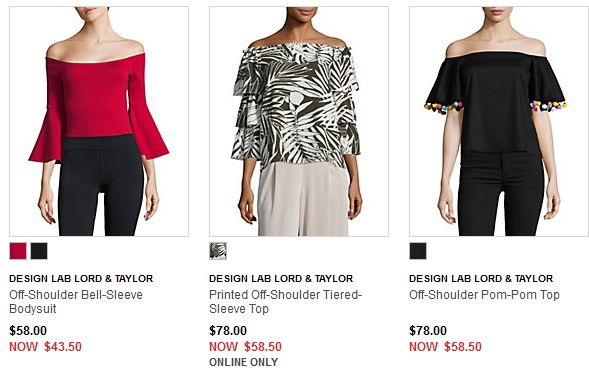Click the ONLINE ONLY label
This screenshot has height=382, width=589.
pyautogui.click(x=244, y=362)
